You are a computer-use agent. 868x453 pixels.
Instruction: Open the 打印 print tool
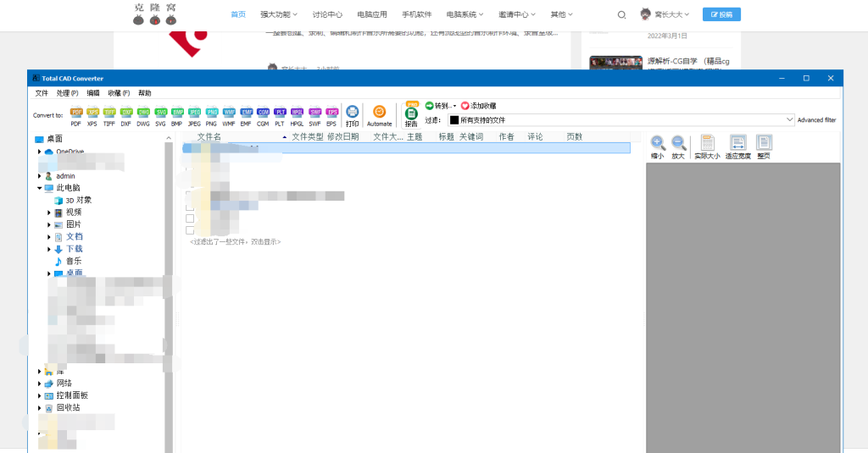(x=352, y=116)
